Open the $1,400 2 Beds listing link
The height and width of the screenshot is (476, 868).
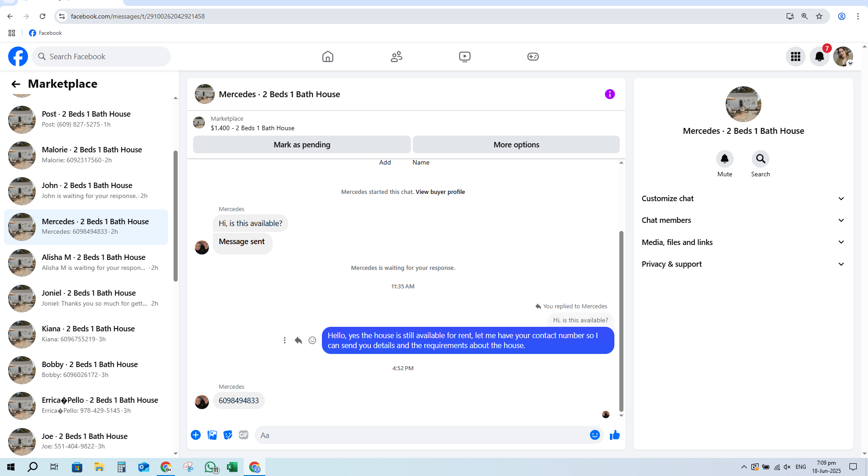coord(252,128)
